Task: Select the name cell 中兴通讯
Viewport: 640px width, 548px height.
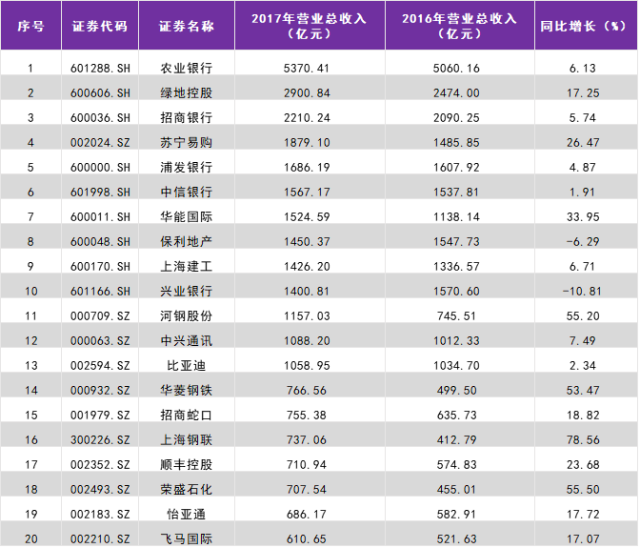Action: (187, 341)
